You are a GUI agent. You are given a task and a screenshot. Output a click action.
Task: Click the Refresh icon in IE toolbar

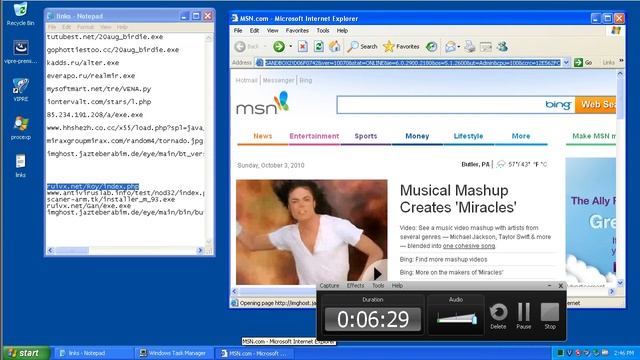pyautogui.click(x=319, y=47)
